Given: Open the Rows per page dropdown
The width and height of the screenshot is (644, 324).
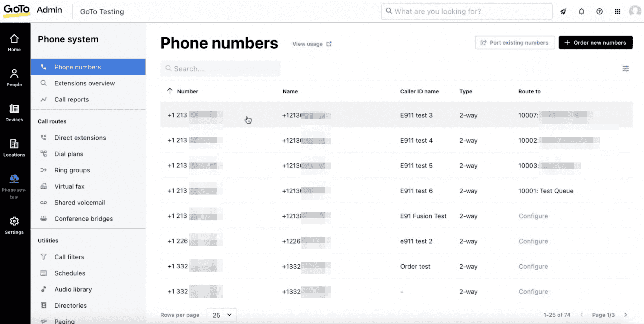Looking at the screenshot, I should tap(221, 315).
